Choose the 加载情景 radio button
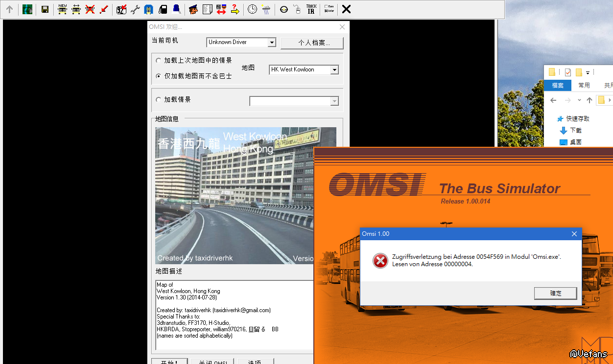 click(x=158, y=100)
